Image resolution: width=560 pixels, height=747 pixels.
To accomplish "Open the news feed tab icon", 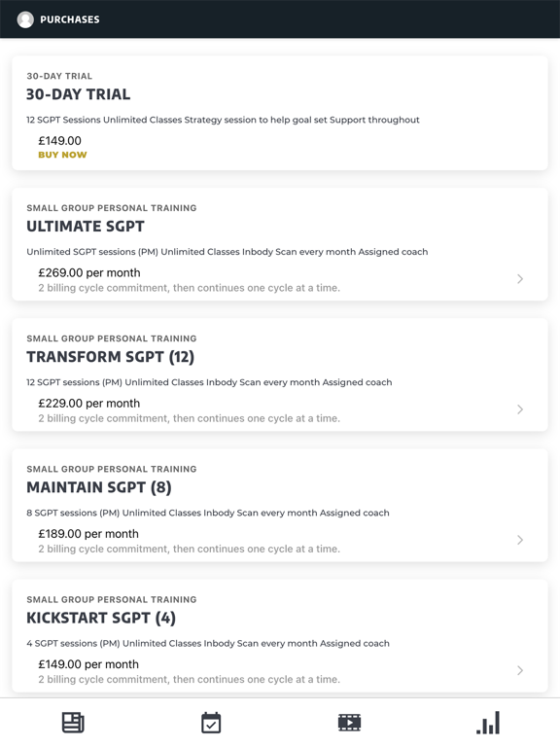I will coord(73,723).
